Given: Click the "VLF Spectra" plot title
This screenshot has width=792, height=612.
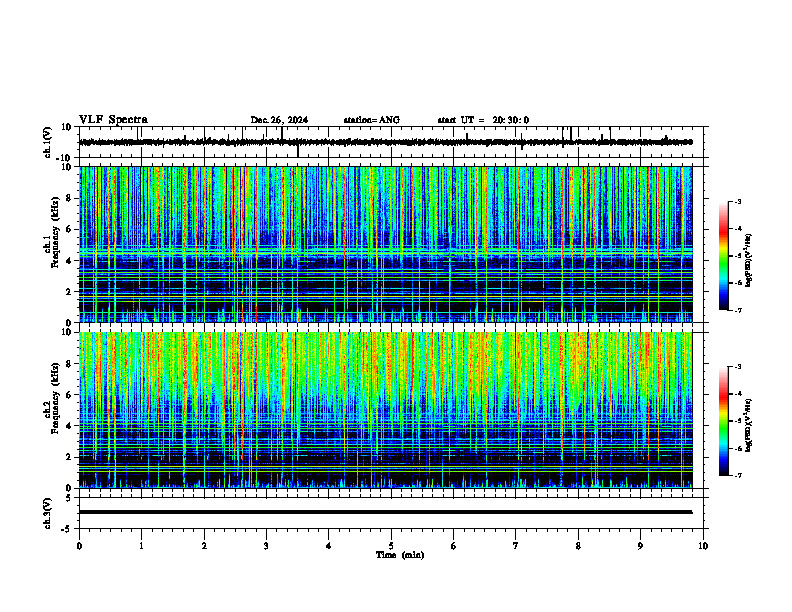Looking at the screenshot, I should pyautogui.click(x=113, y=120).
